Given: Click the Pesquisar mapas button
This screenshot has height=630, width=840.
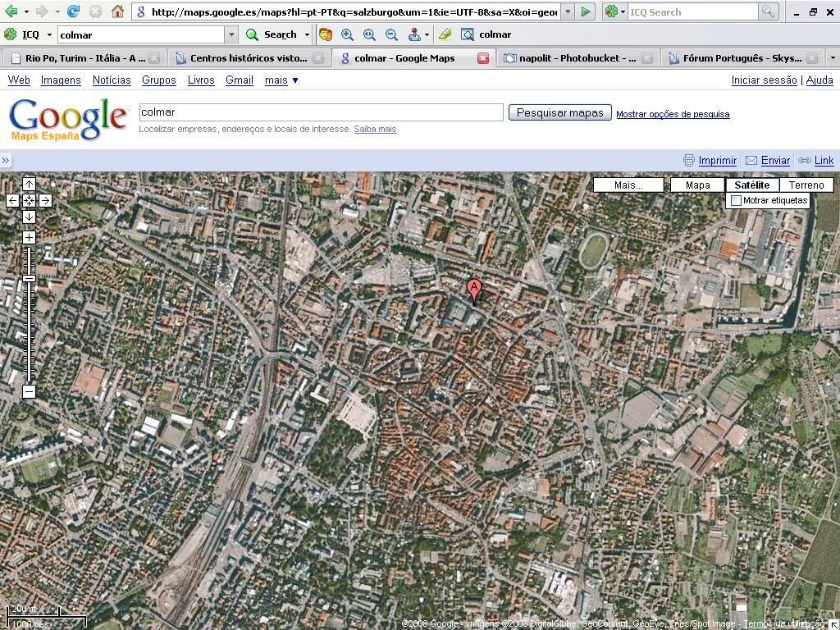Looking at the screenshot, I should [559, 113].
